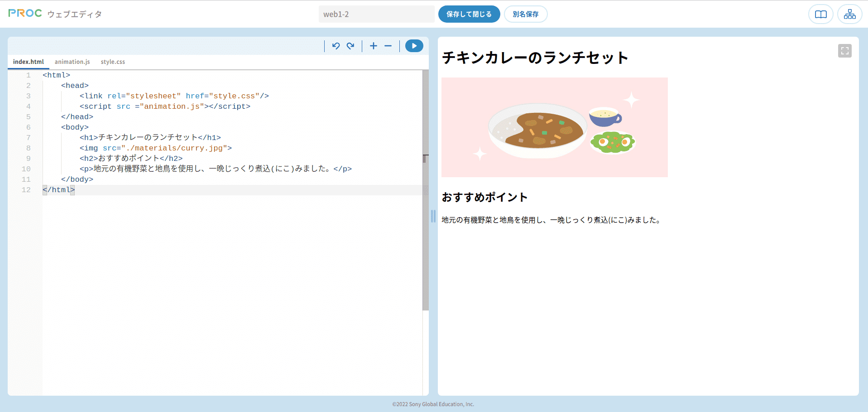Switch to the animation.js tab
Viewport: 868px width, 412px height.
[72, 62]
